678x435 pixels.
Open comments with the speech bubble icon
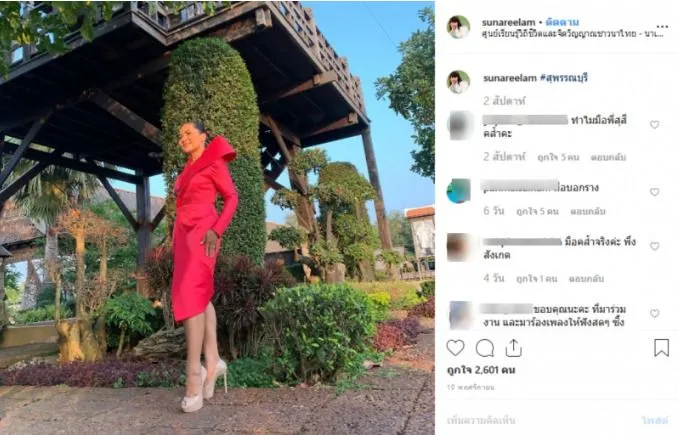pos(485,348)
